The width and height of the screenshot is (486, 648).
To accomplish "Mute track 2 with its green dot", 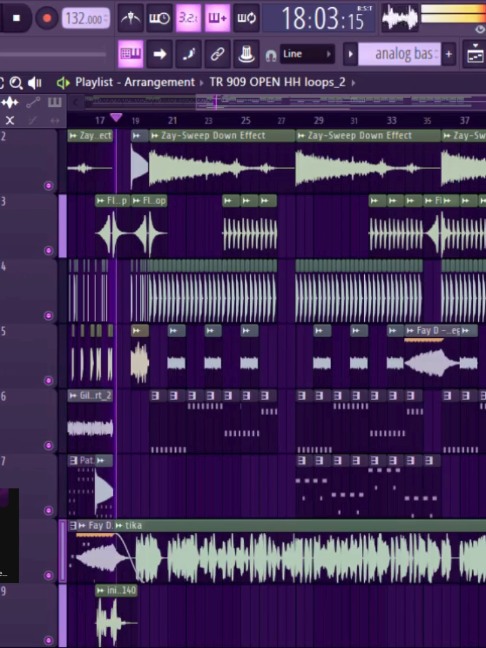I will pyautogui.click(x=48, y=186).
